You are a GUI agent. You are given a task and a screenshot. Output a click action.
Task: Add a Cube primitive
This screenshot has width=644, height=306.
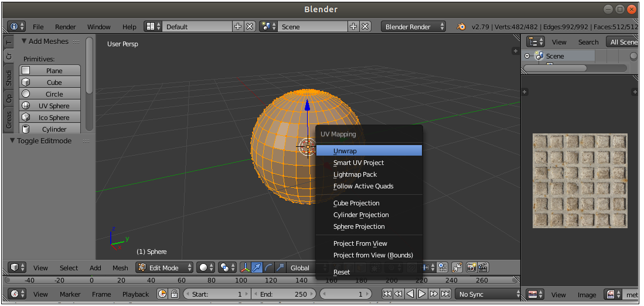tap(50, 82)
